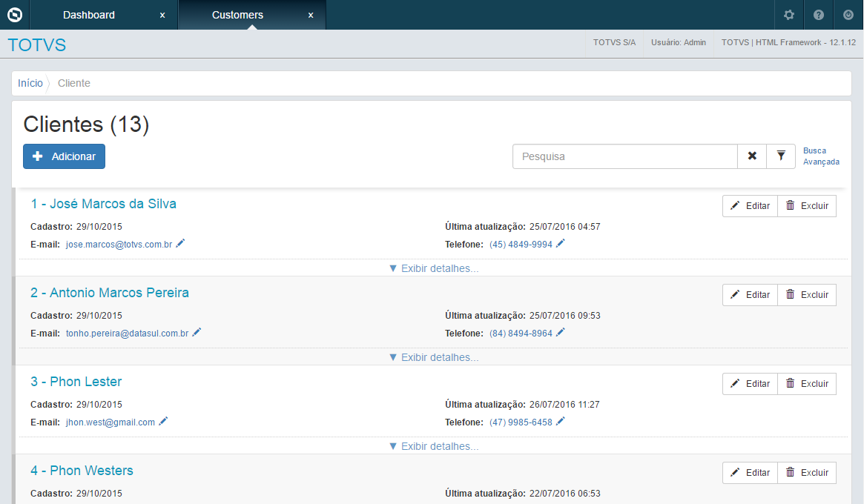Click the power logout icon
This screenshot has height=504, width=864.
click(848, 15)
